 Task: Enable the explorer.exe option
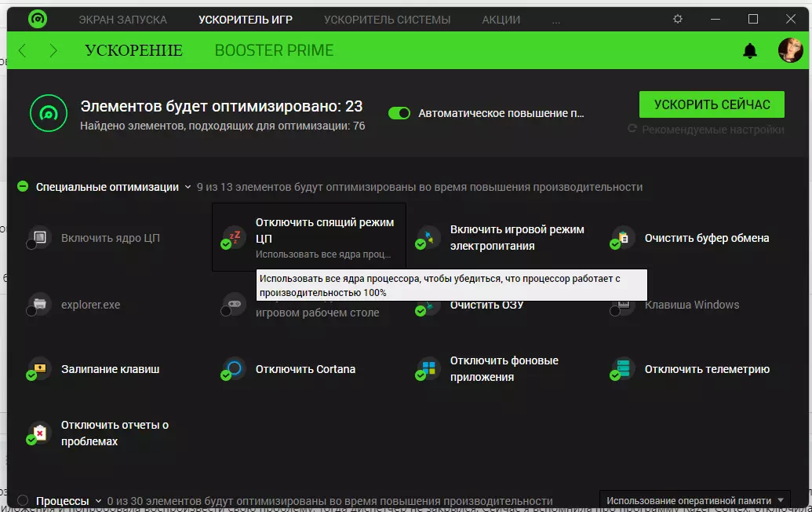coord(31,311)
